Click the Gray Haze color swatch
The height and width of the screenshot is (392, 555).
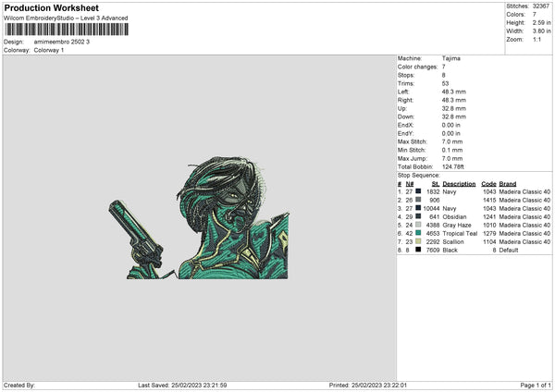coord(418,225)
